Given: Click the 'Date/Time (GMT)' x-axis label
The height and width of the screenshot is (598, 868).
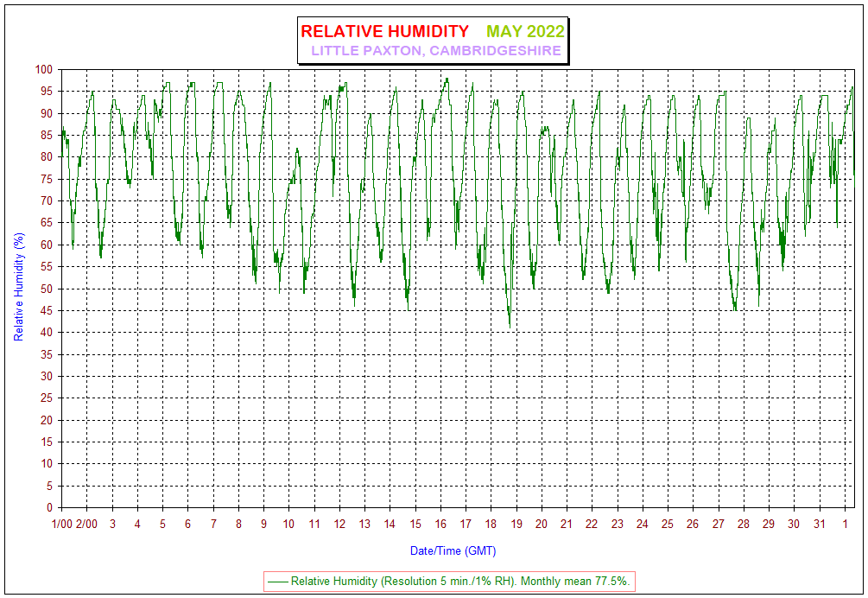Looking at the screenshot, I should [453, 551].
